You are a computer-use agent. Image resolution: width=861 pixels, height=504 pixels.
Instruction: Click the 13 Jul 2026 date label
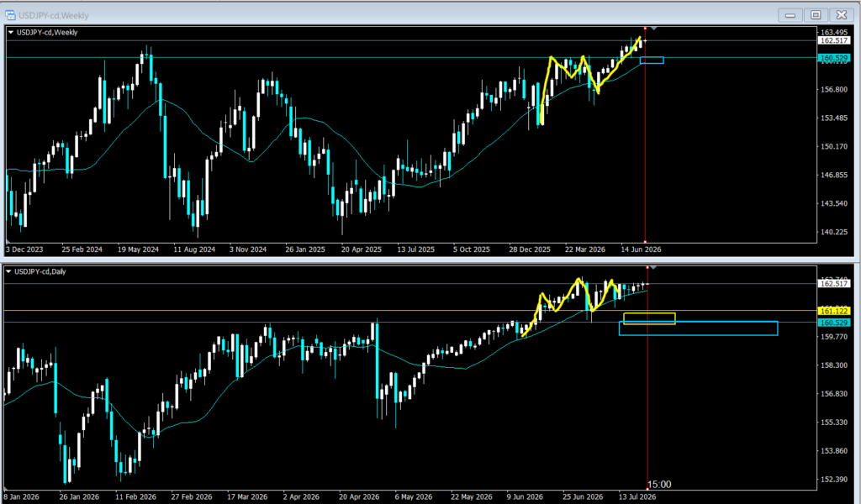pos(637,497)
